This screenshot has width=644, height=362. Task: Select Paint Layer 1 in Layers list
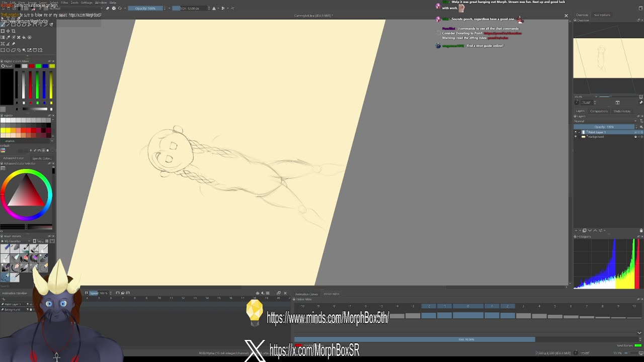pyautogui.click(x=610, y=132)
